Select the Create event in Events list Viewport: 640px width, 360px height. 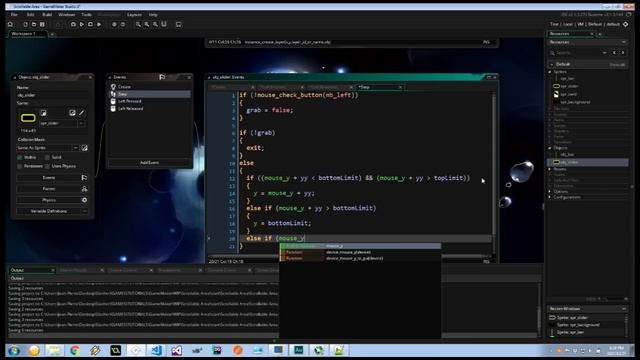[149, 87]
